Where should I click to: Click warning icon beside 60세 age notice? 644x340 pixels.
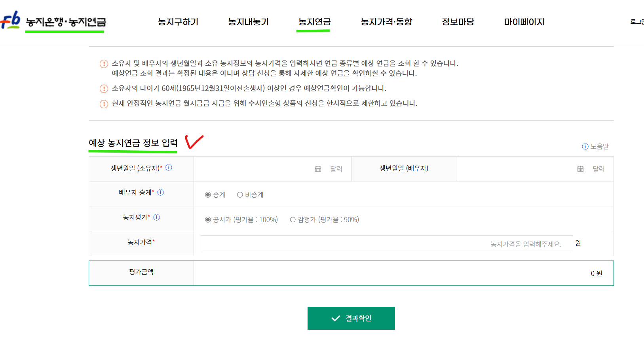point(104,89)
